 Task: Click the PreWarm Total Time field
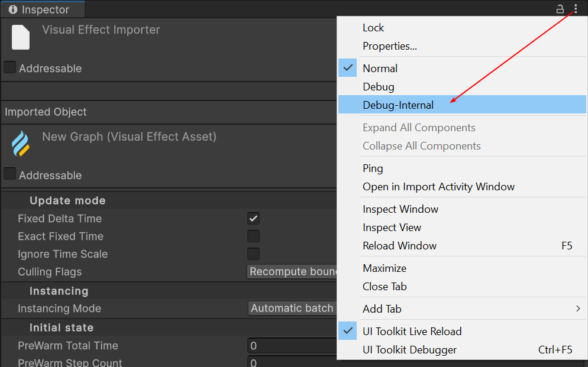292,346
